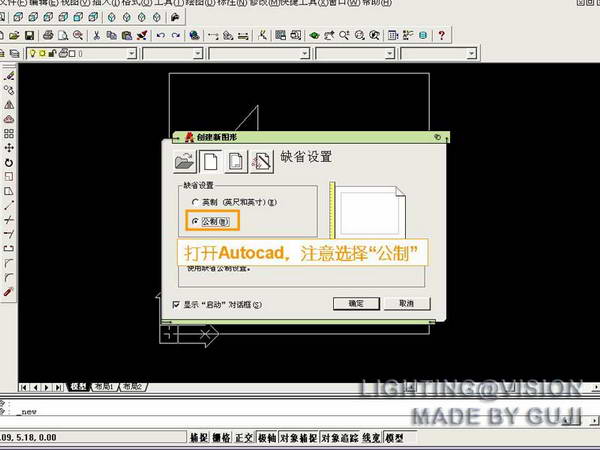This screenshot has width=600, height=450.
Task: Click the Redo arrow icon
Action: pos(176,36)
